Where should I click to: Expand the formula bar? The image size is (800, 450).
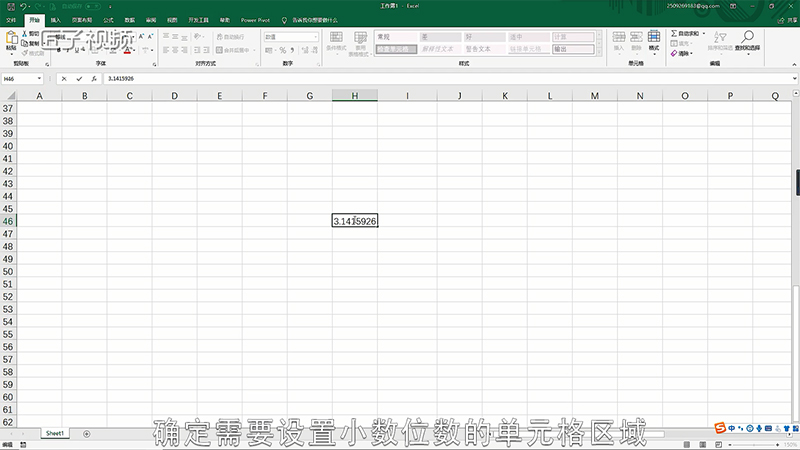(x=794, y=79)
